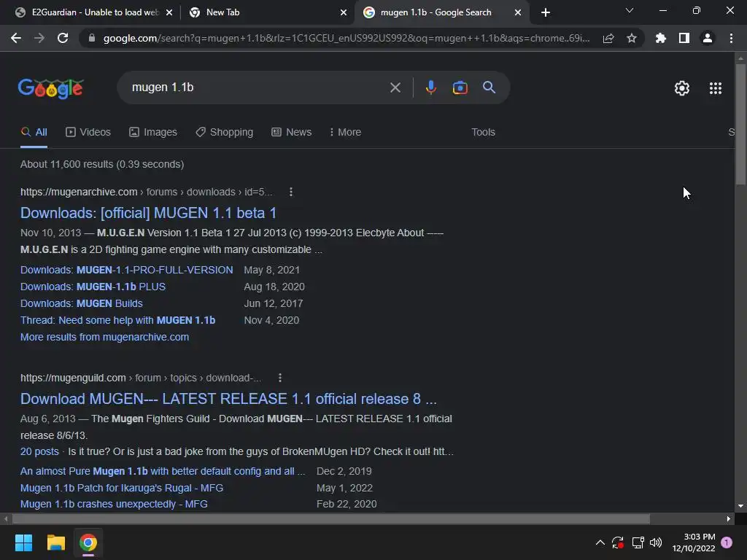Image resolution: width=747 pixels, height=560 pixels.
Task: View site information lock icon
Action: point(92,38)
